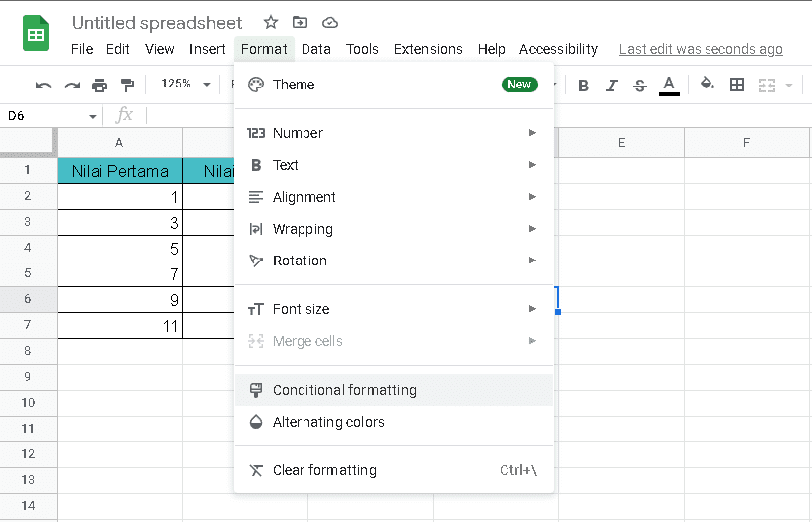Click cell A3 containing 3
The width and height of the screenshot is (812, 522).
pyautogui.click(x=119, y=222)
